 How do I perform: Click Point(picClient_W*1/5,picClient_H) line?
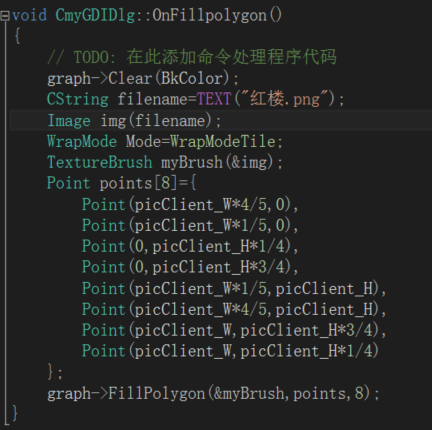point(234,288)
